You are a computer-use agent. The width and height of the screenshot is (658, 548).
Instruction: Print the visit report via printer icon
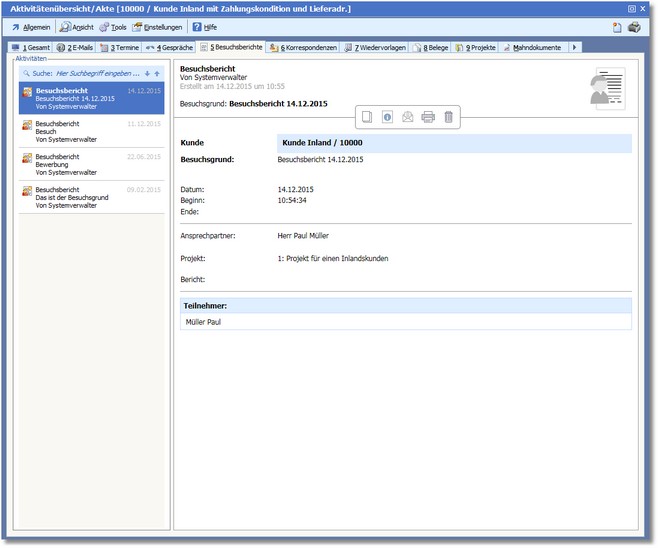point(428,117)
